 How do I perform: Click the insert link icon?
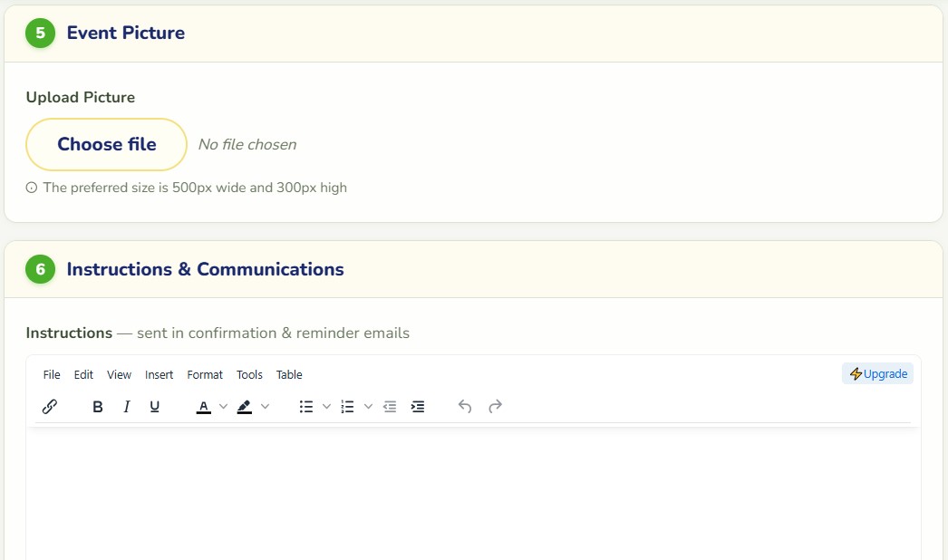(x=50, y=406)
